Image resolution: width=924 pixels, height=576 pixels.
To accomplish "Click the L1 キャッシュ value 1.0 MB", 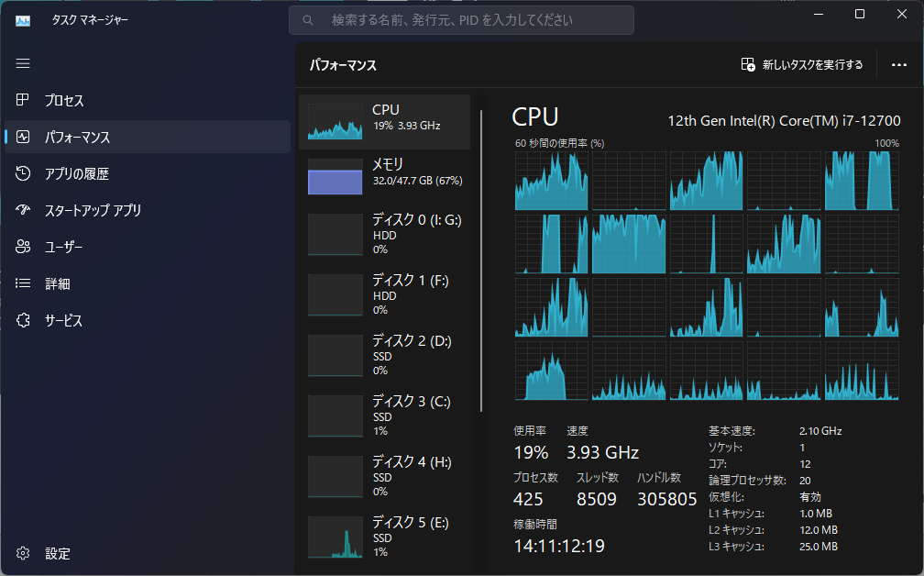I will pos(816,514).
